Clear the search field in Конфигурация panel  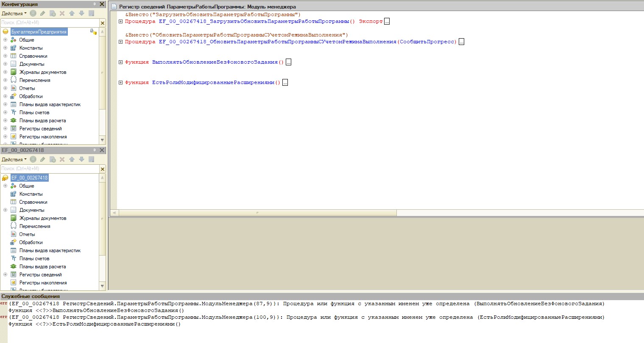point(103,23)
